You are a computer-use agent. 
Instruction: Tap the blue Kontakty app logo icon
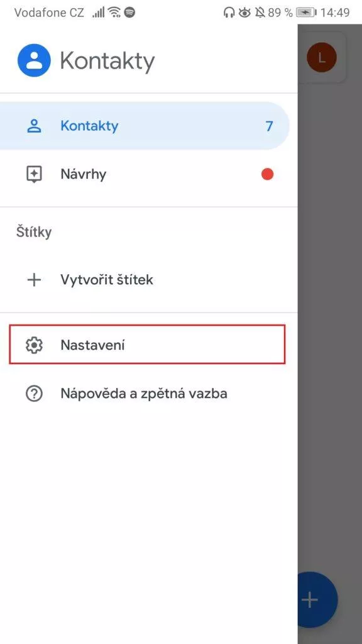pos(34,60)
